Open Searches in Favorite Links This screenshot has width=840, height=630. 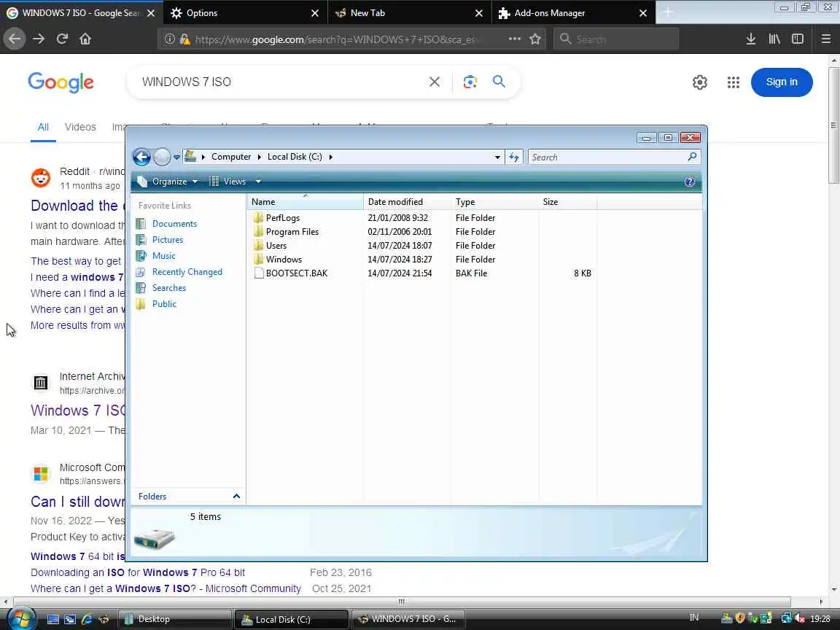click(x=168, y=288)
